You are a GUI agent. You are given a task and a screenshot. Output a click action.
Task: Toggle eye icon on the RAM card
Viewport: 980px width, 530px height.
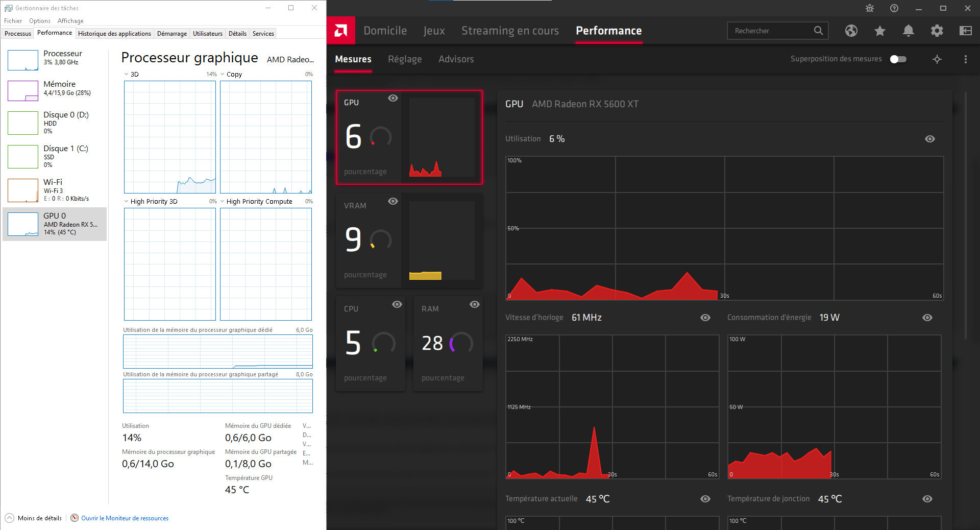[x=475, y=304]
